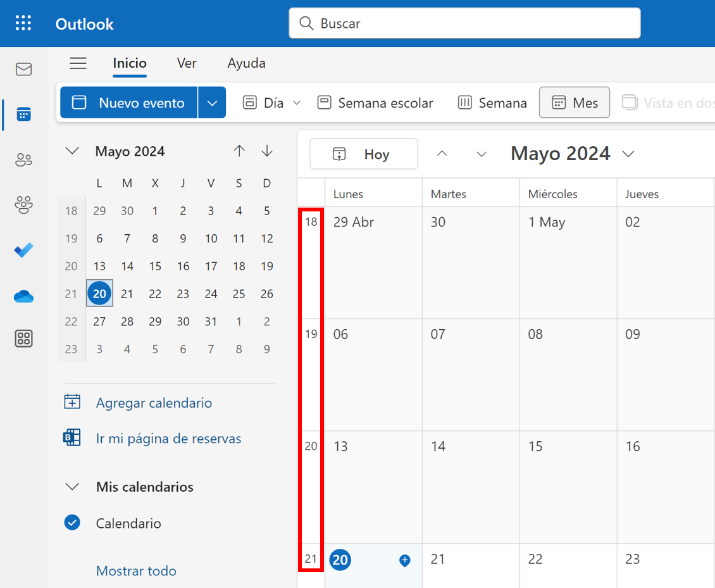715x588 pixels.
Task: Switch to Semana escolar view
Action: [x=375, y=103]
